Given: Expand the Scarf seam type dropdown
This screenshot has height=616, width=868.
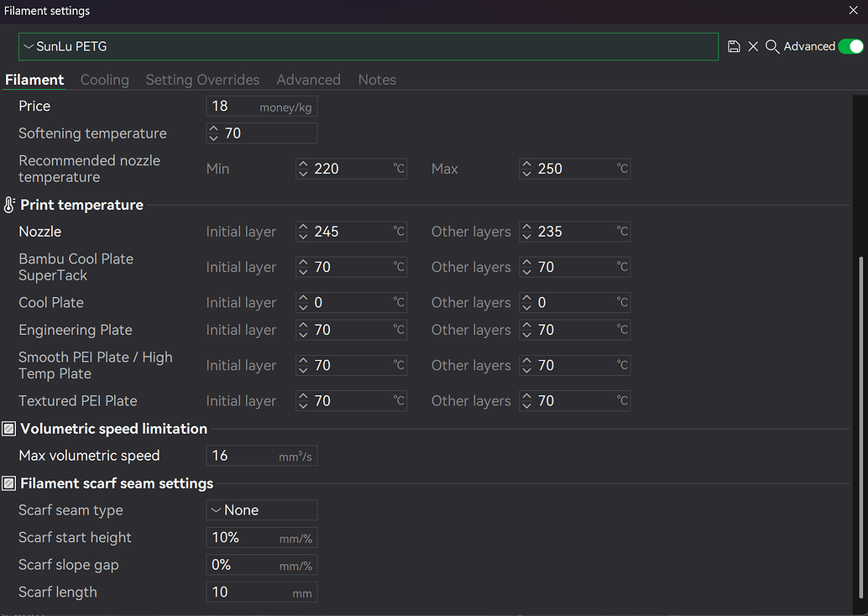Looking at the screenshot, I should point(261,510).
